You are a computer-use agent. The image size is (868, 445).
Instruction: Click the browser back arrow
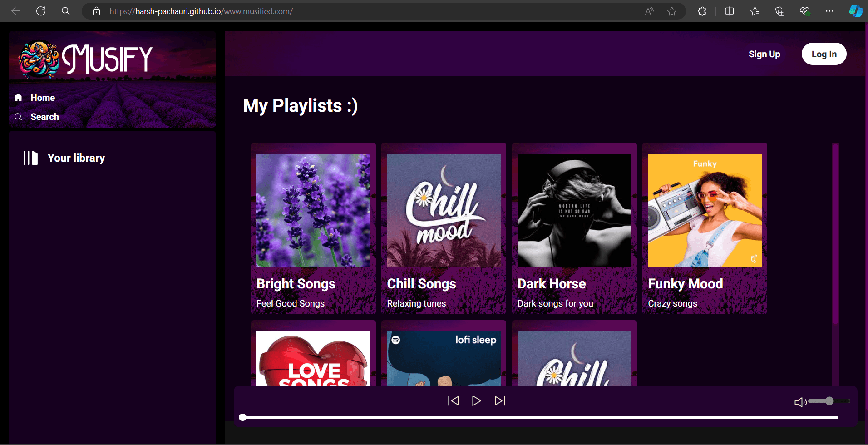click(16, 11)
